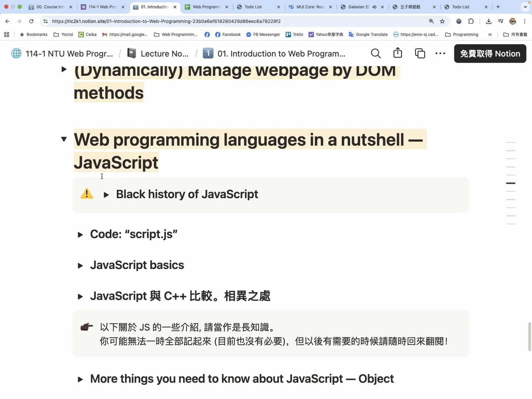Open the Chrome downloads icon
Image resolution: width=532 pixels, height=399 pixels.
pyautogui.click(x=488, y=21)
